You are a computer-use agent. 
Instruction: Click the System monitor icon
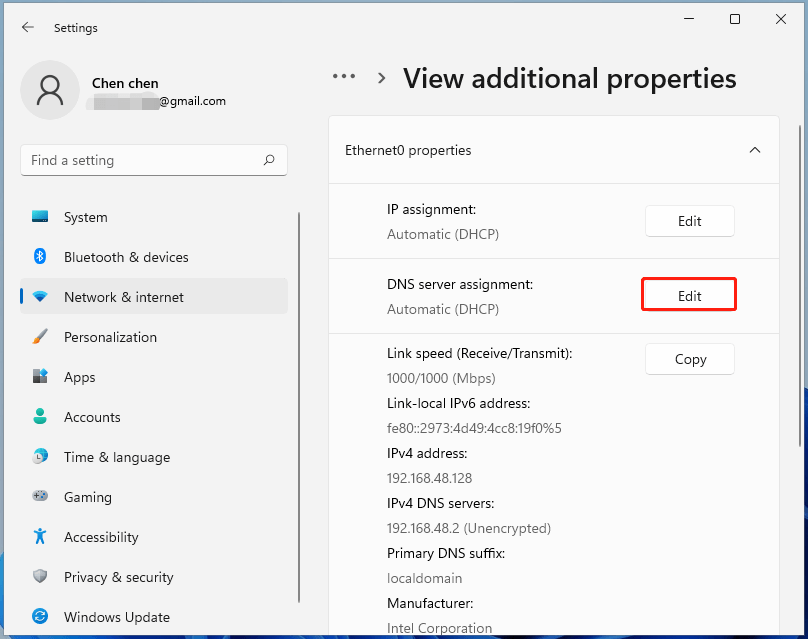click(40, 217)
